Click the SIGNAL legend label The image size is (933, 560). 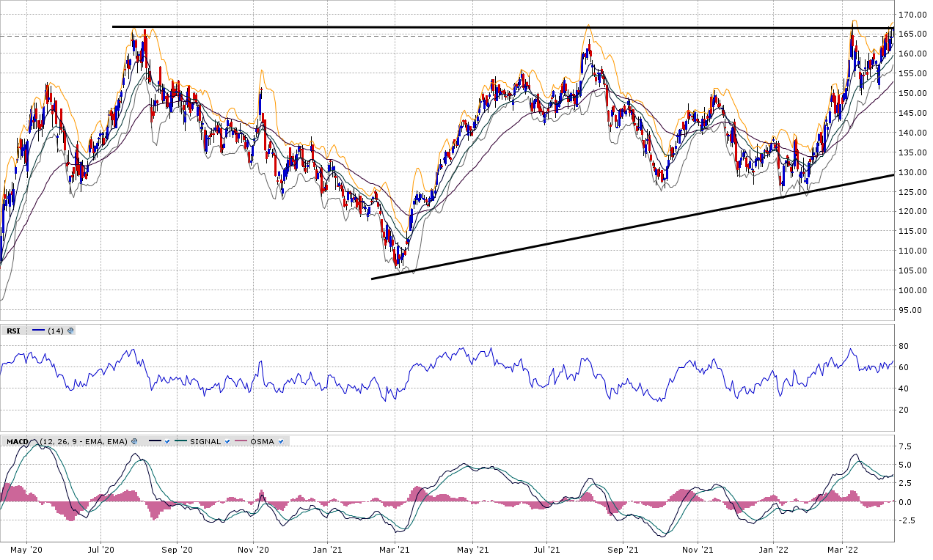206,441
